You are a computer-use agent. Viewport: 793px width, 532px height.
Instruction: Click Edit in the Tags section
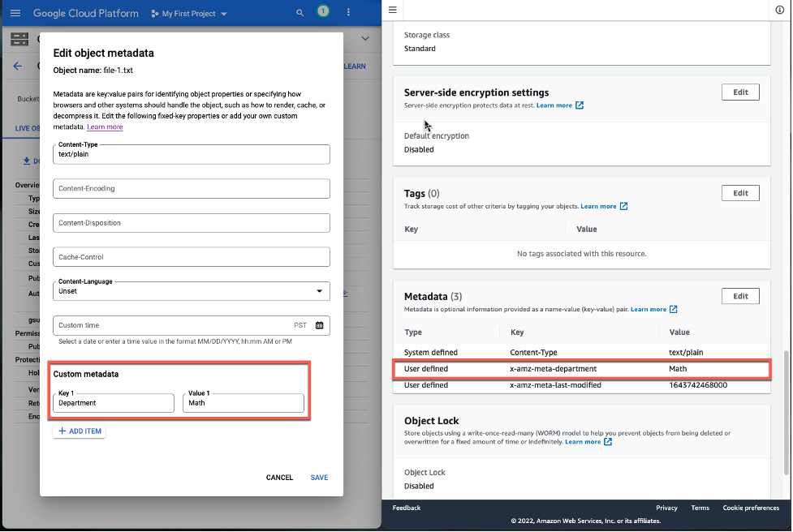739,192
